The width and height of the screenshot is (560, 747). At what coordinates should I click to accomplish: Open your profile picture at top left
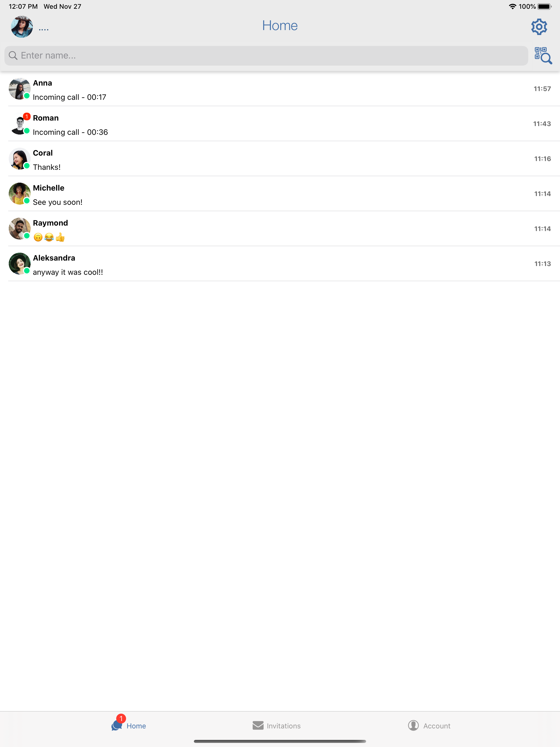click(x=22, y=27)
